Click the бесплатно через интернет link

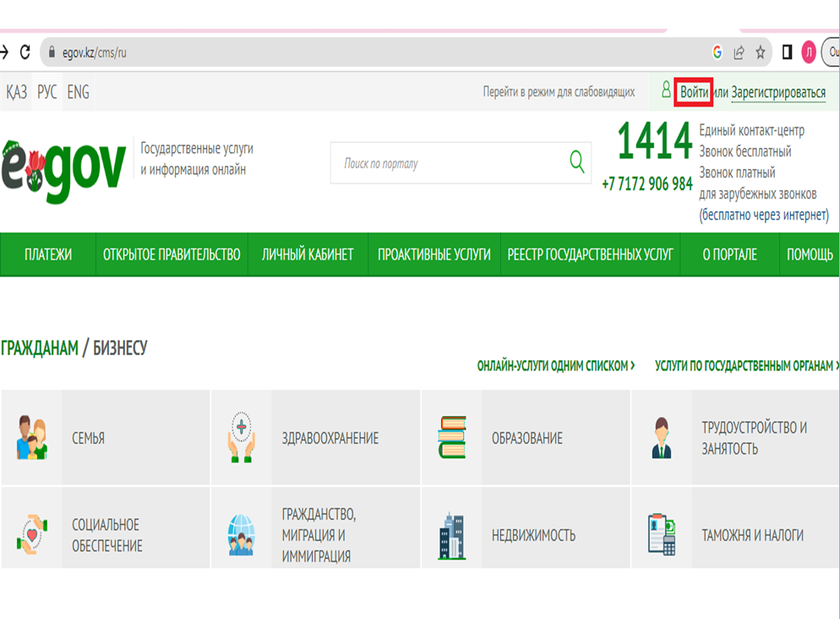tap(764, 215)
